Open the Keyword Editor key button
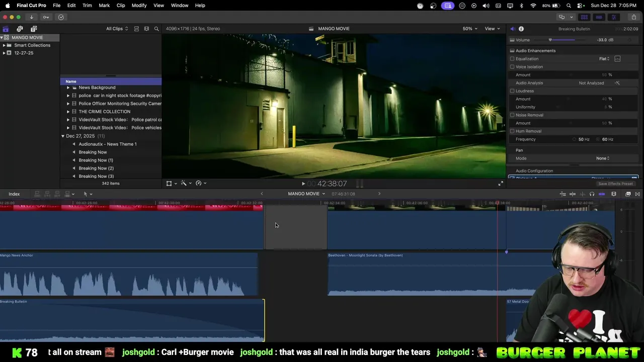This screenshot has height=362, width=644. pos(46,17)
